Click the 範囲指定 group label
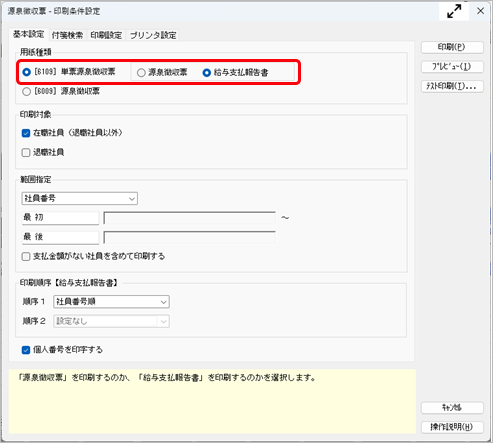493x443 pixels. pos(36,180)
